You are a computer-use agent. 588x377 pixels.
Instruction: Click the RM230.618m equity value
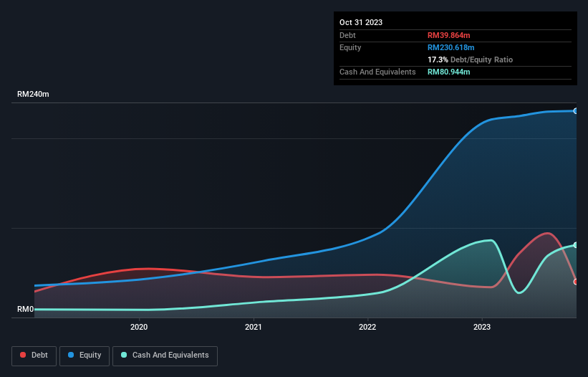450,47
